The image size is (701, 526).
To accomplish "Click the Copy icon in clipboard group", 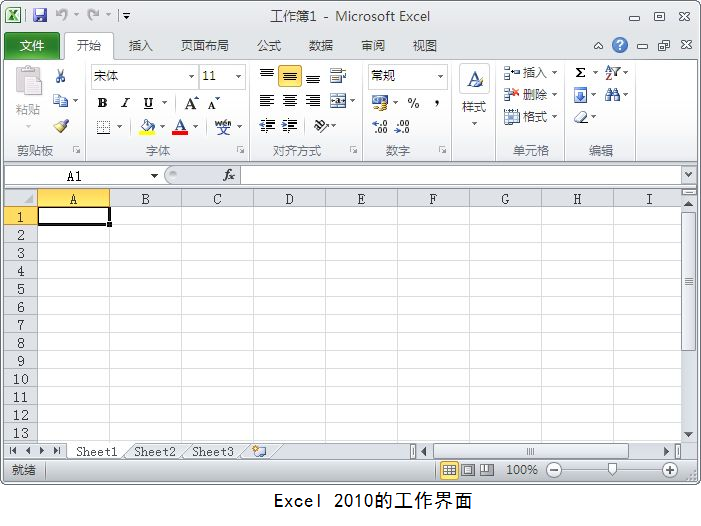I will click(x=60, y=100).
